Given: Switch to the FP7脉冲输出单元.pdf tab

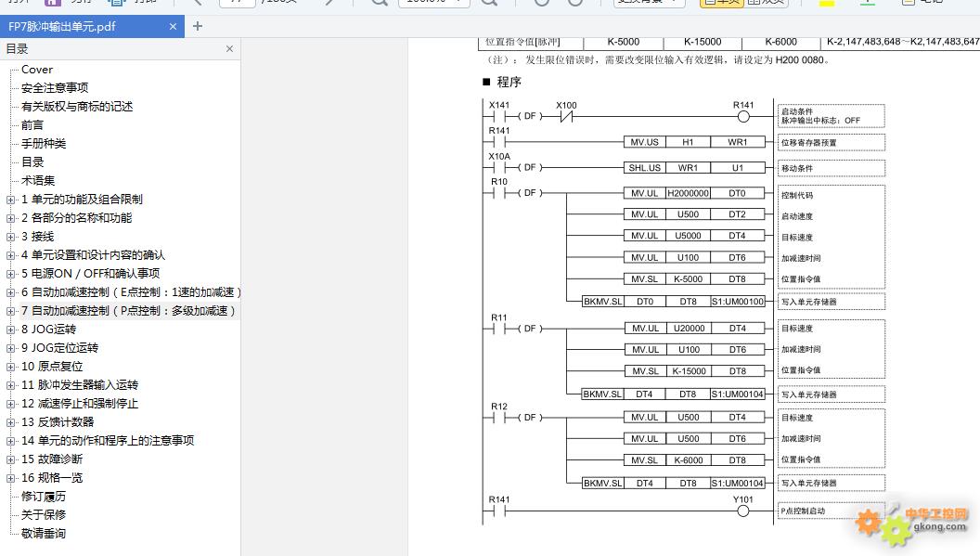Looking at the screenshot, I should (92, 26).
